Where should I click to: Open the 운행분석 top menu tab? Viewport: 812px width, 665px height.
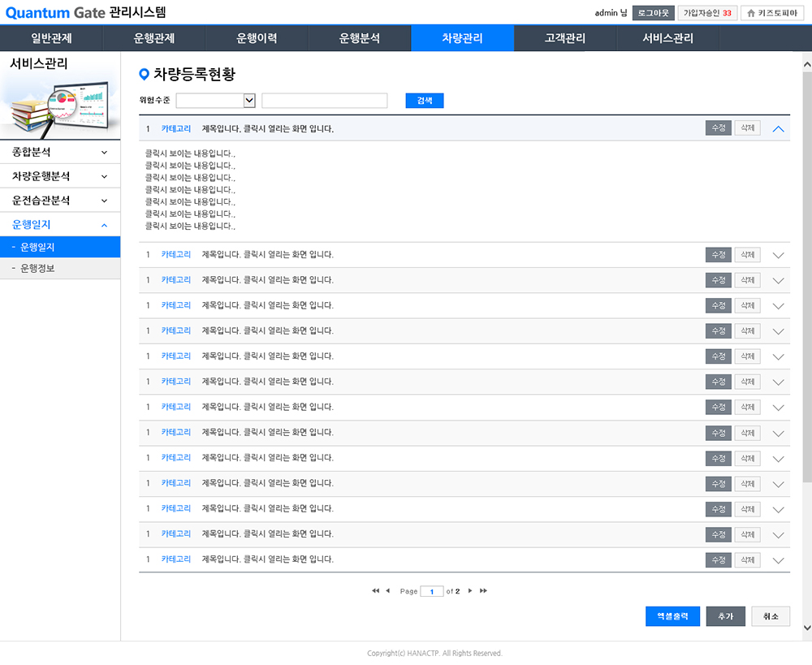(x=360, y=38)
